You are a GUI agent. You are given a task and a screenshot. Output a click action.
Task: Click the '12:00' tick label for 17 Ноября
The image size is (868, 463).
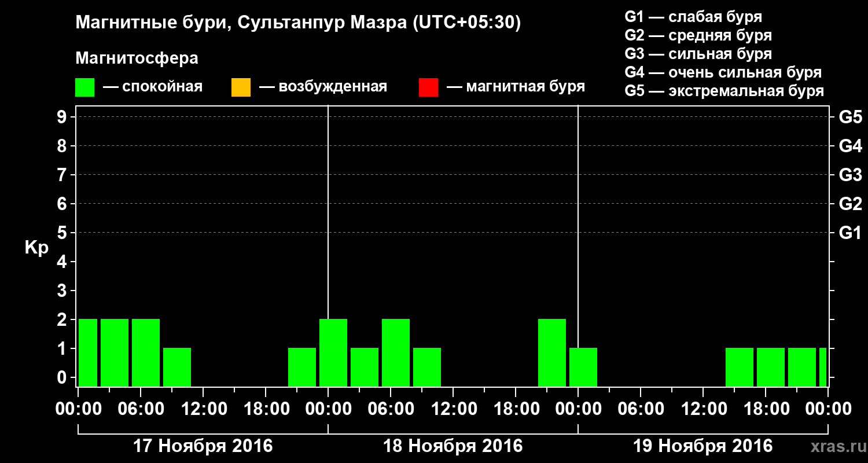pyautogui.click(x=203, y=409)
